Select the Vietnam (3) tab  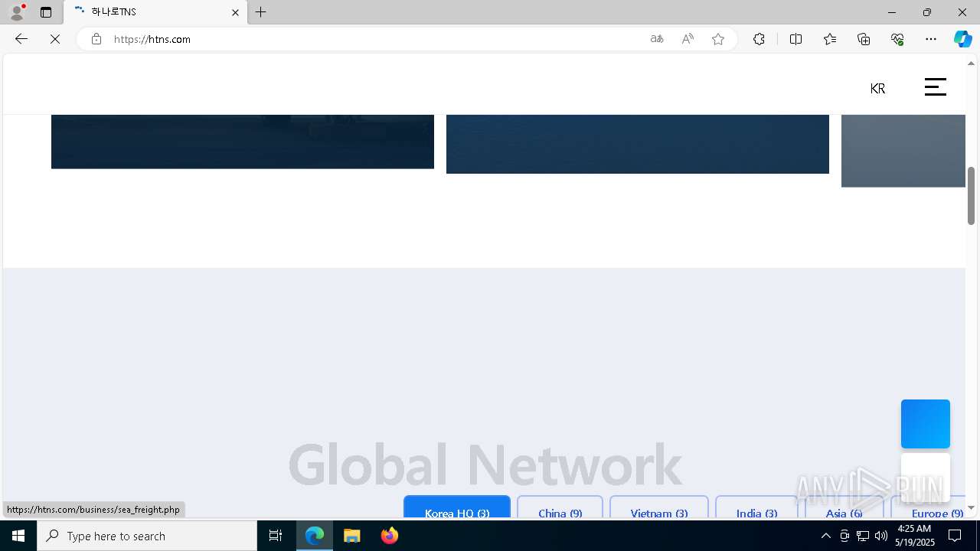click(659, 507)
